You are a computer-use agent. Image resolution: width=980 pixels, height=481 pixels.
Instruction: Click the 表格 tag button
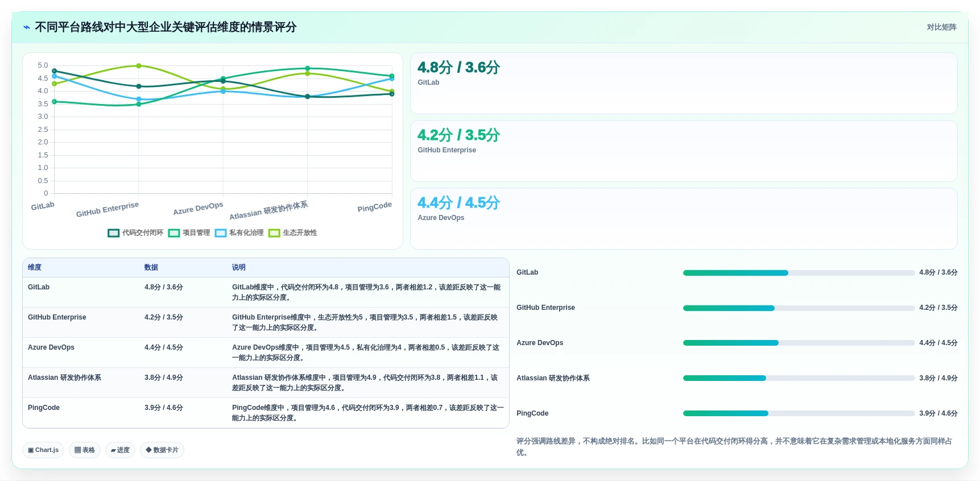(x=85, y=450)
